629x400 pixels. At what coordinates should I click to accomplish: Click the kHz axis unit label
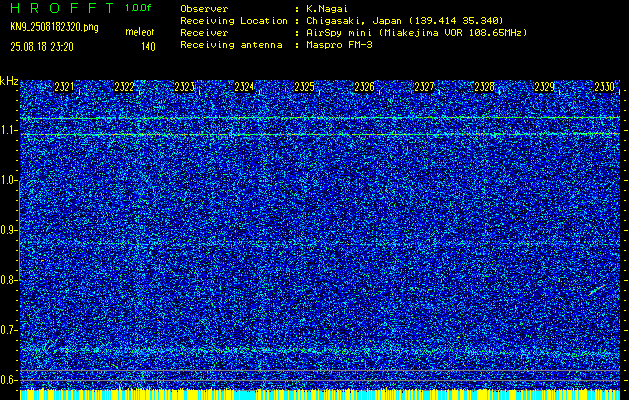[x=9, y=81]
